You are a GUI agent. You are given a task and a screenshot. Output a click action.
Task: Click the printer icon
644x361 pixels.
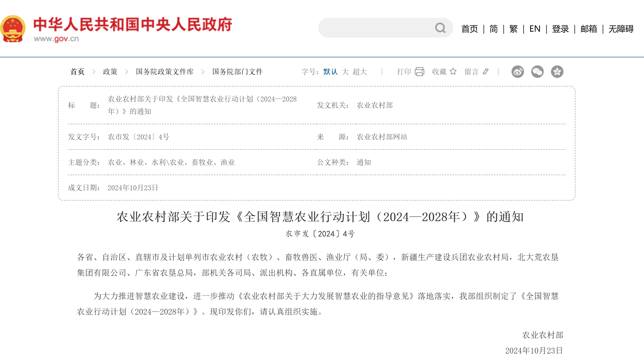click(x=419, y=72)
